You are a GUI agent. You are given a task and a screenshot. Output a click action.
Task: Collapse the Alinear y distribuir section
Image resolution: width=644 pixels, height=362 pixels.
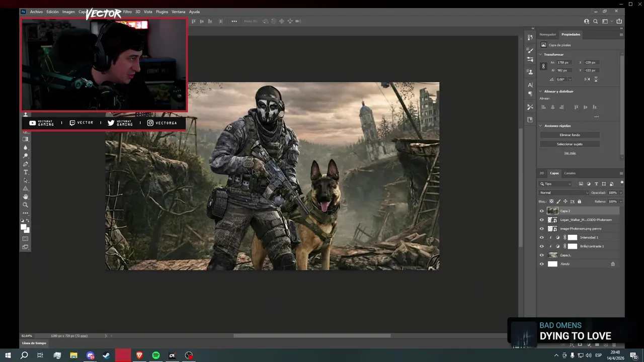point(541,92)
